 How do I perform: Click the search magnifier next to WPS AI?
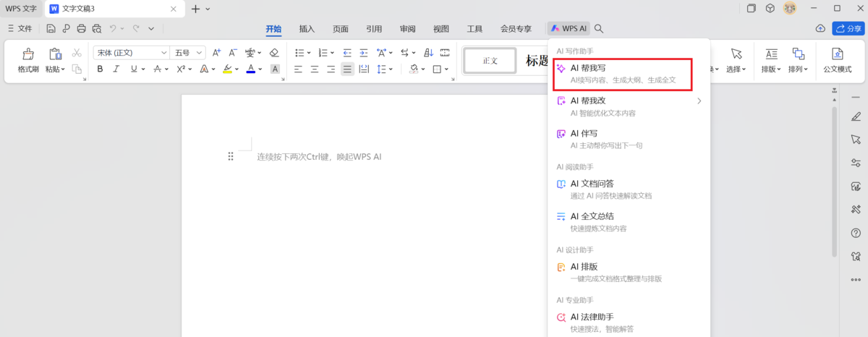coord(599,29)
